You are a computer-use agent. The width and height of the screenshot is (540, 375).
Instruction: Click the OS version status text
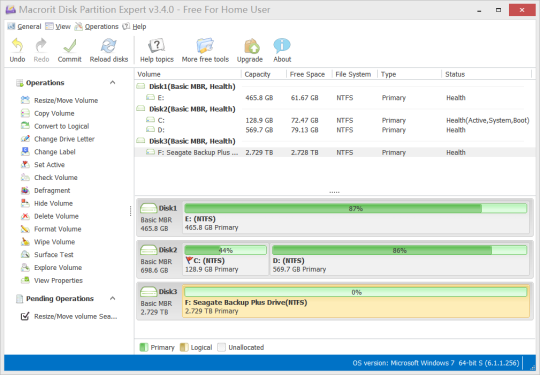436,363
